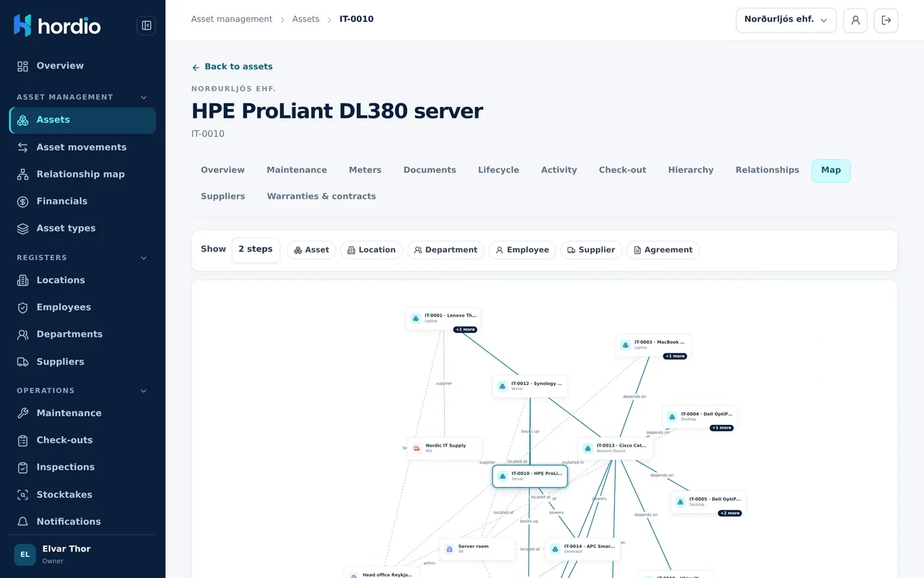Open the Departments register

point(82,335)
